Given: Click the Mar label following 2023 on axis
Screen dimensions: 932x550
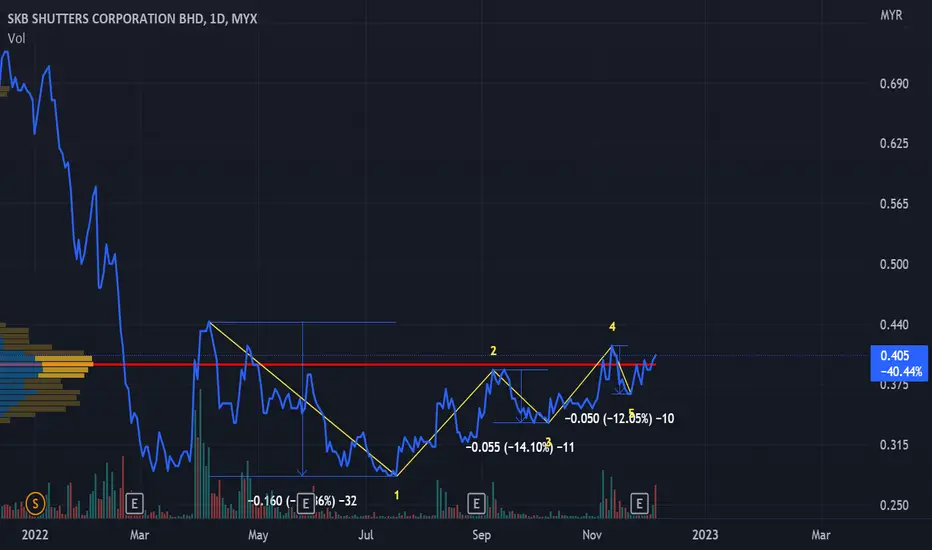Looking at the screenshot, I should (821, 535).
